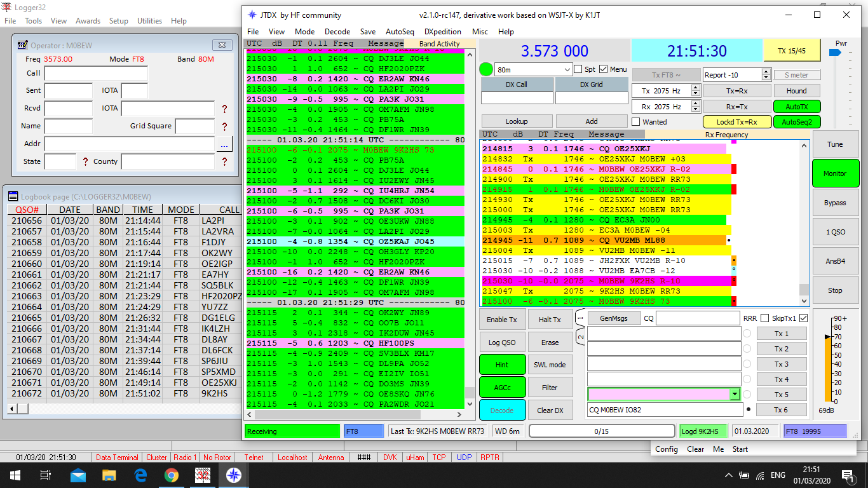Uncheck the SkipTx1 checkbox
Image resolution: width=868 pixels, height=488 pixels.
[803, 318]
